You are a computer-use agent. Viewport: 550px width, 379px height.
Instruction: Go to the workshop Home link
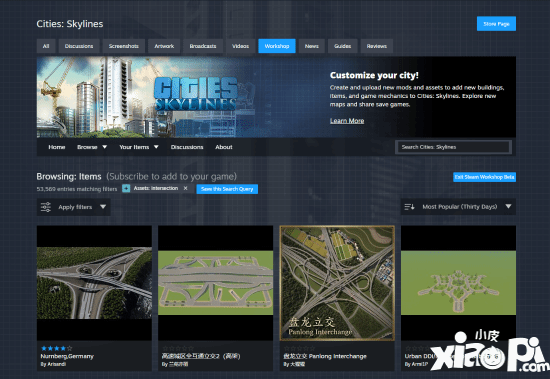tap(57, 147)
